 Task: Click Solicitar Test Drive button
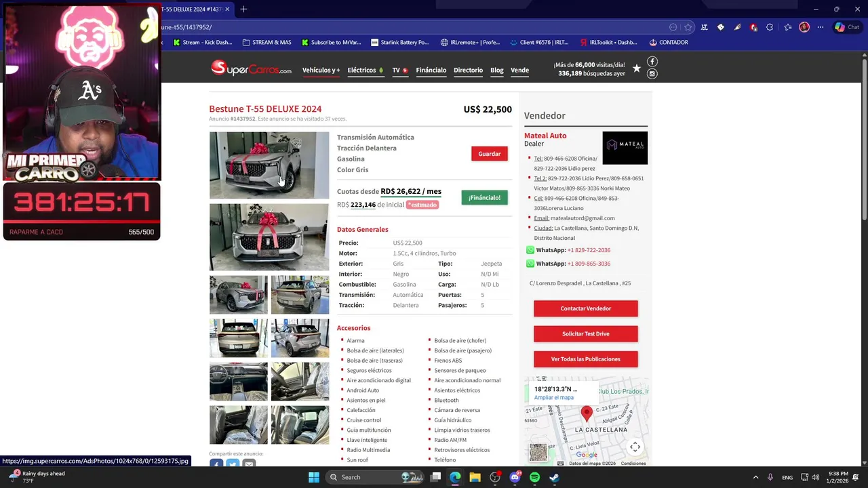(x=586, y=333)
